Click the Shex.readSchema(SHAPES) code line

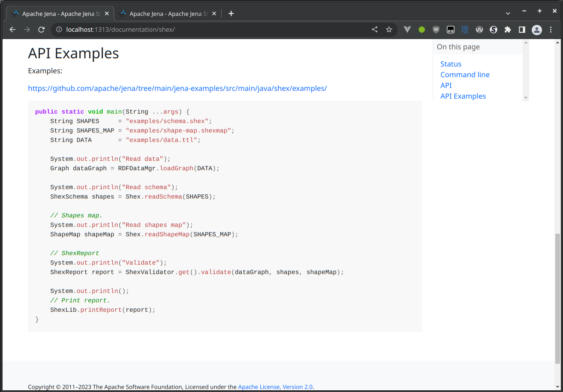pos(133,196)
